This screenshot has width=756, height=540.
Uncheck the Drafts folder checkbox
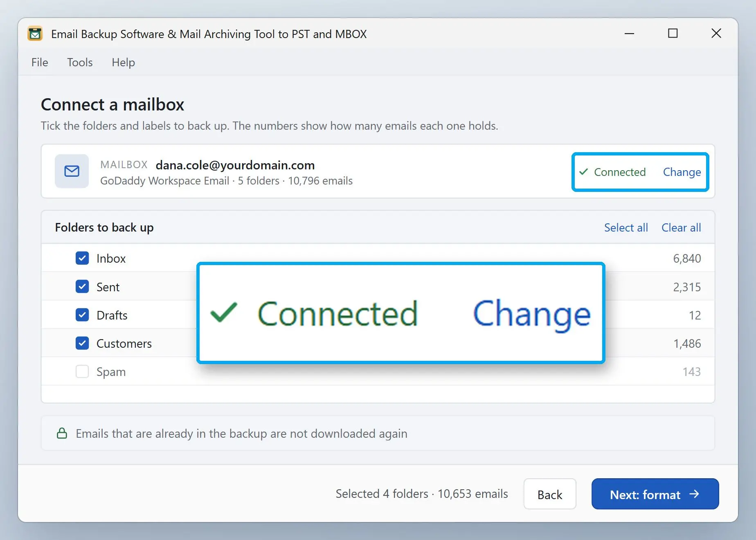(82, 315)
